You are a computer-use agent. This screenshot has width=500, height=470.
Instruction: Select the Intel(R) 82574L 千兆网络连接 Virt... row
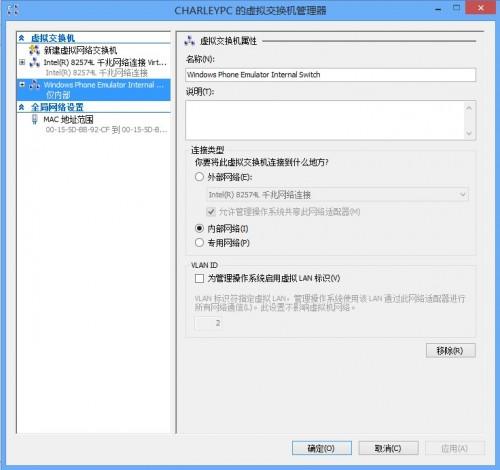click(x=105, y=62)
